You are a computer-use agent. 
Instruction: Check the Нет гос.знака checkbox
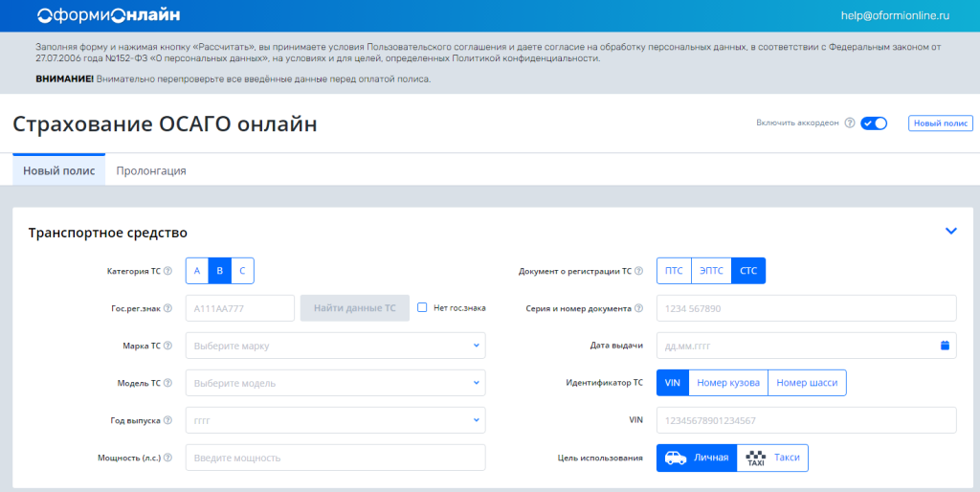[422, 307]
